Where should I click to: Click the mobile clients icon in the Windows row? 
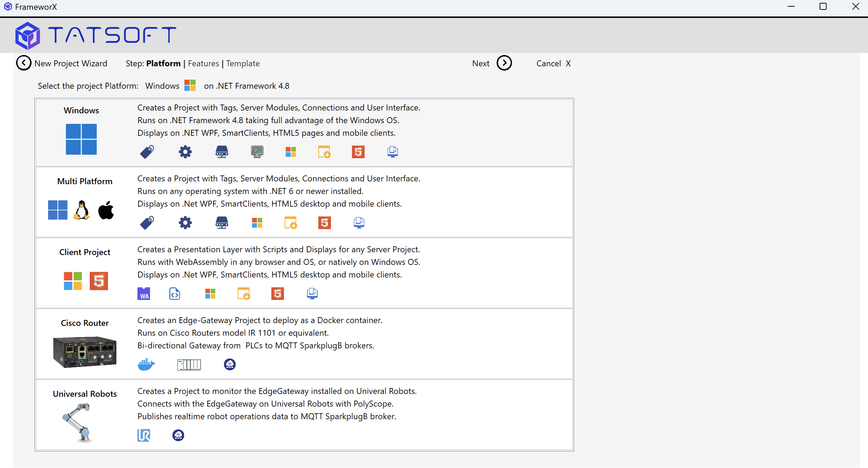click(393, 152)
